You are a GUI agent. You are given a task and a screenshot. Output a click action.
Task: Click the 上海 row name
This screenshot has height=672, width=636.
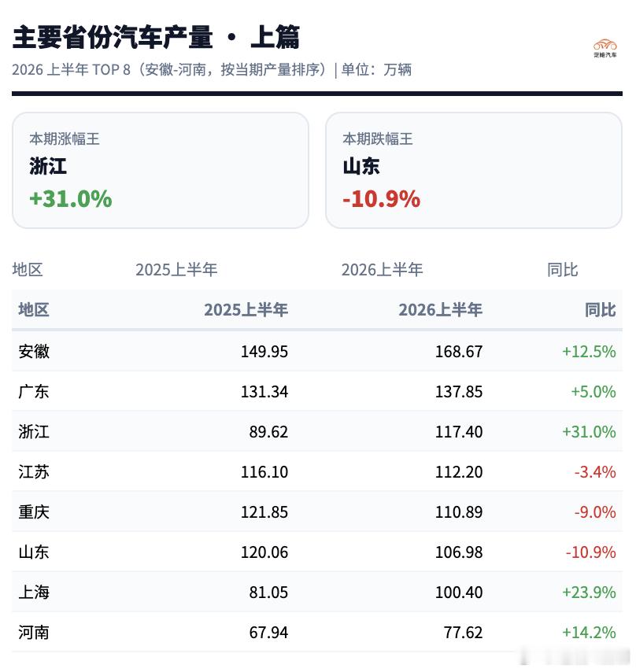pyautogui.click(x=34, y=593)
